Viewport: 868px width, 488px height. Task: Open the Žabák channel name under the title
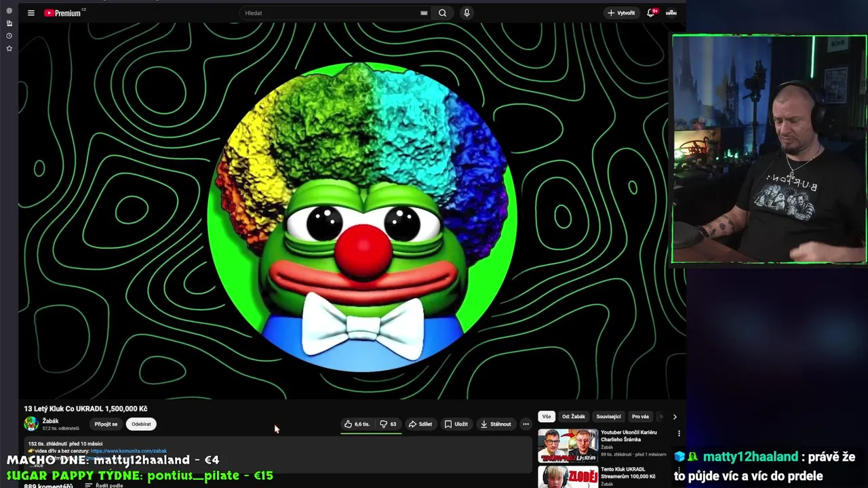(x=51, y=421)
